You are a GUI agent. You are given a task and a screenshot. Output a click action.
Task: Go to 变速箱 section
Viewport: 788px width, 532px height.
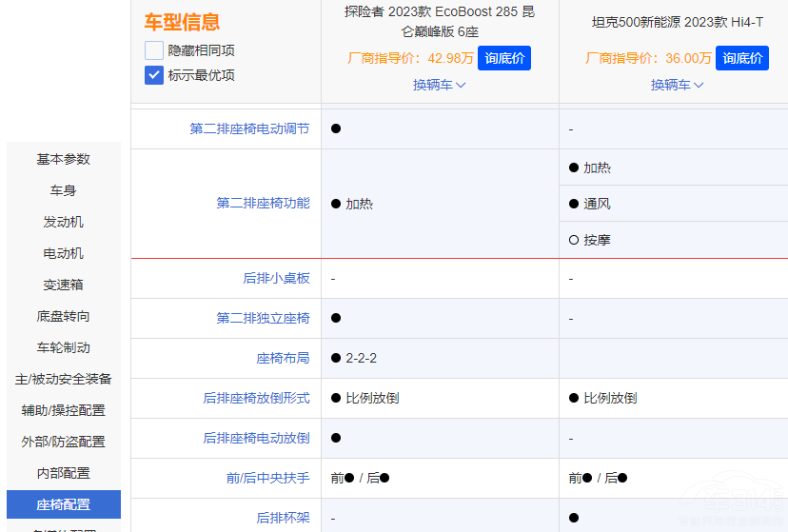63,285
